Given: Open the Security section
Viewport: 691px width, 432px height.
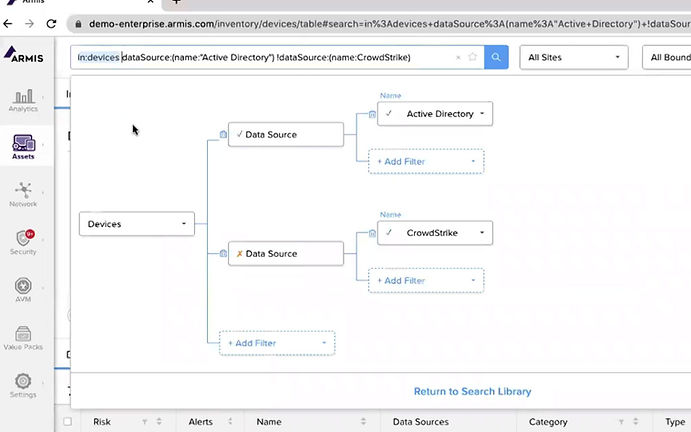Looking at the screenshot, I should pos(23,242).
